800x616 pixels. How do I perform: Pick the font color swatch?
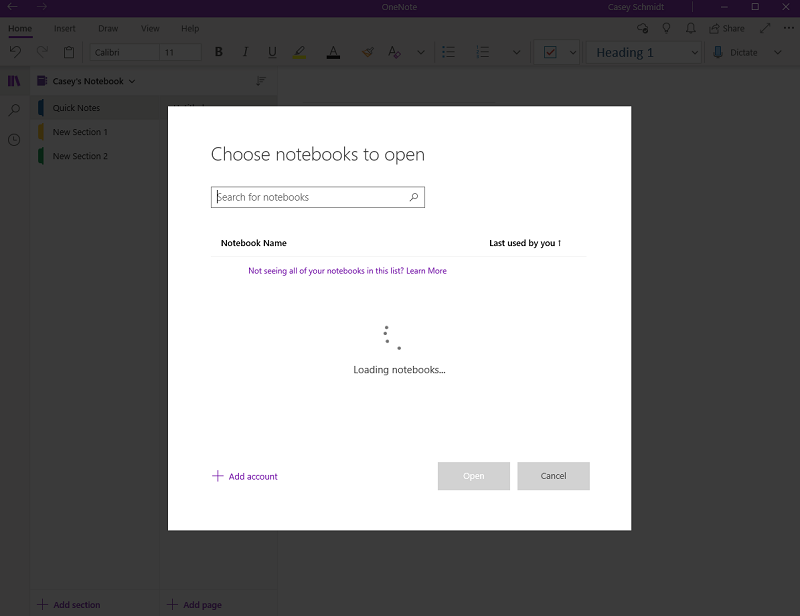pos(333,52)
